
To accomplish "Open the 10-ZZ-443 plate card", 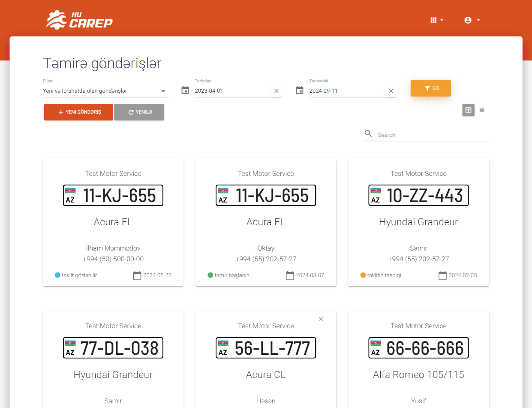I will click(418, 195).
